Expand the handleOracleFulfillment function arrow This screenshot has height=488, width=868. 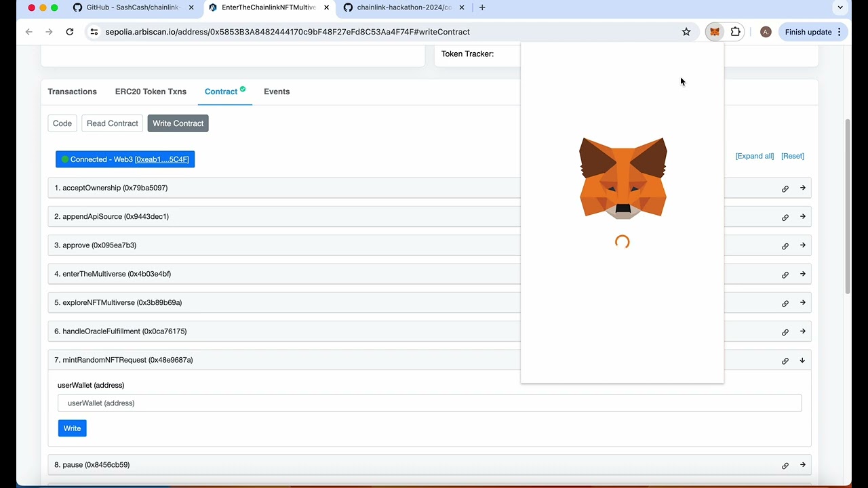(x=802, y=331)
